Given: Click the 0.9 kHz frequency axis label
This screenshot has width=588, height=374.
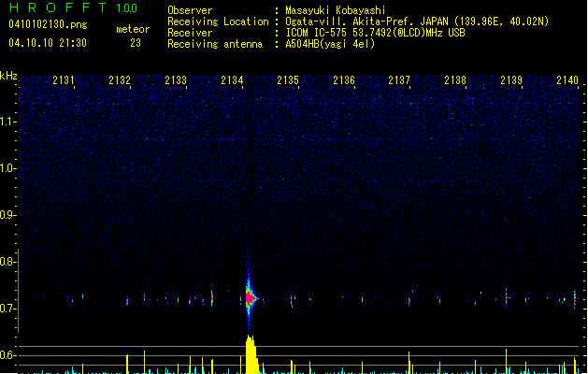Looking at the screenshot, I should [x=7, y=215].
